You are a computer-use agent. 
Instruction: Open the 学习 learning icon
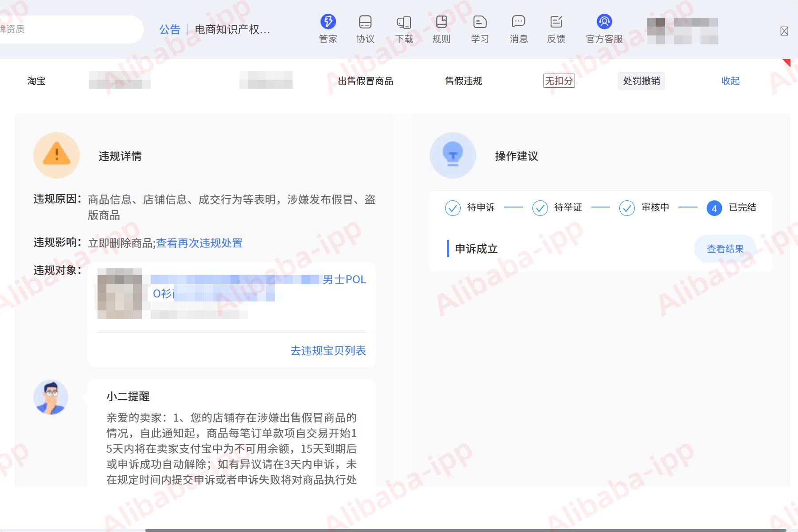[480, 21]
